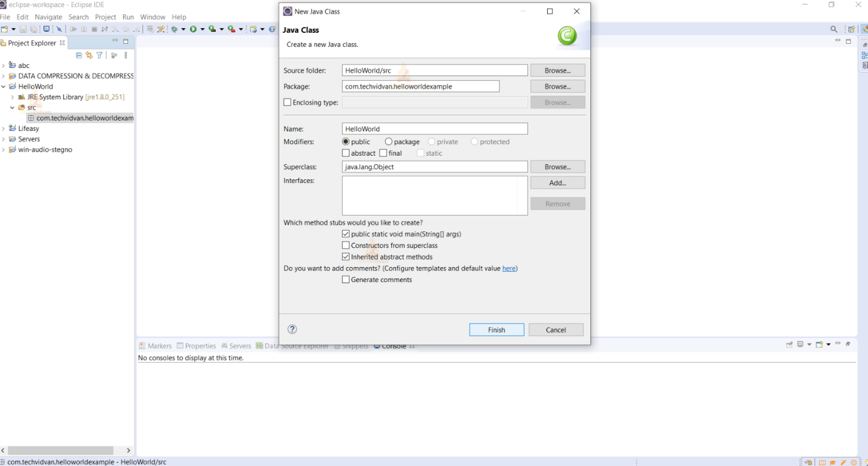Check the final modifier checkbox

click(x=383, y=153)
